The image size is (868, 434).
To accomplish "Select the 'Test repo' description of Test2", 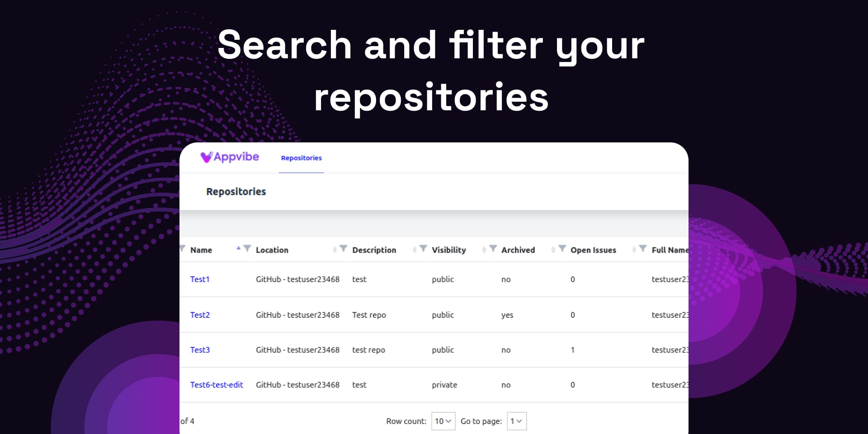I will click(369, 315).
